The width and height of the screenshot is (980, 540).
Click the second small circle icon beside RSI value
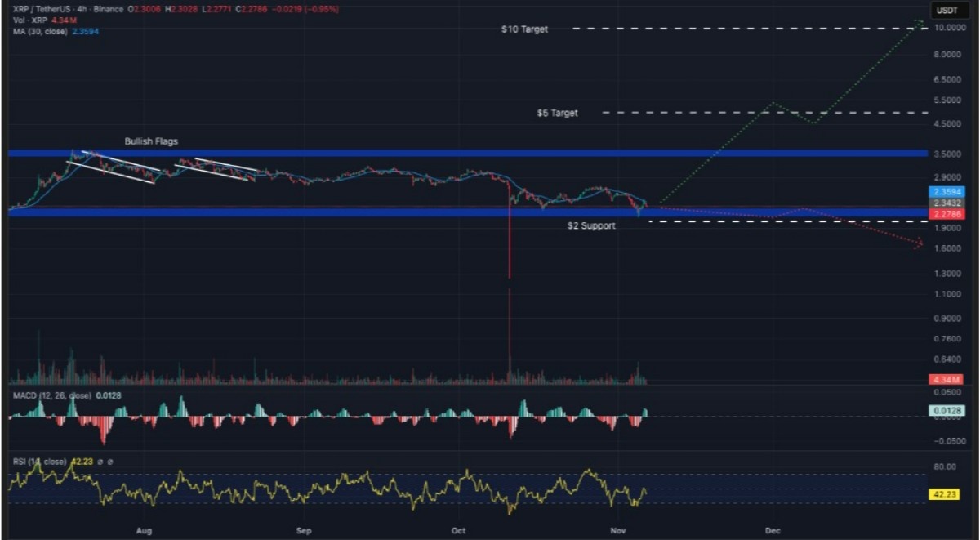109,462
